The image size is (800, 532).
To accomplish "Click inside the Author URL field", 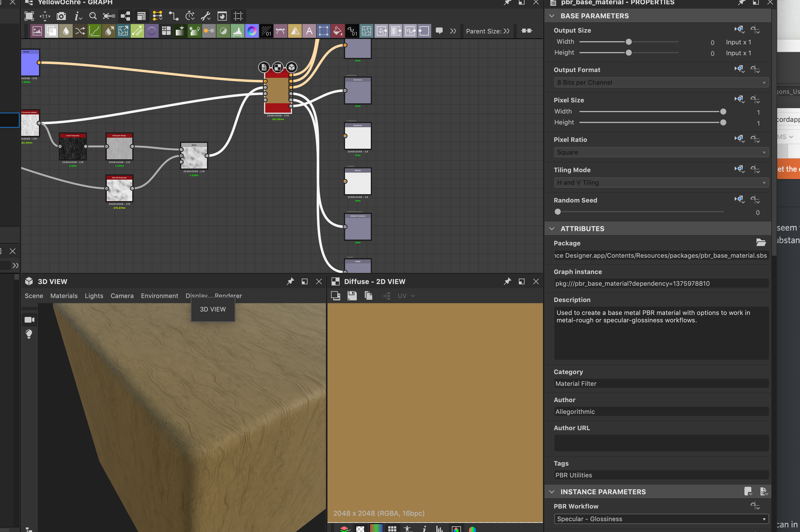I will pos(661,443).
